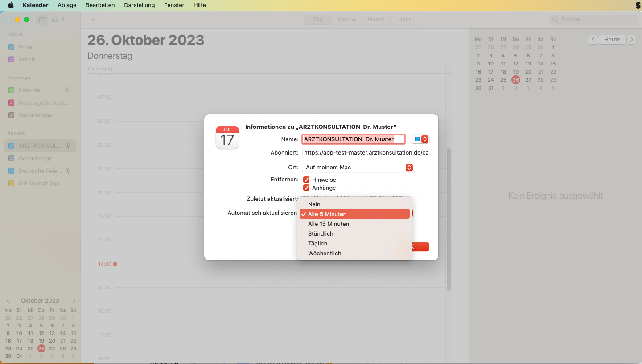This screenshot has width=642, height=364.
Task: Click the next day arrow beside Heute
Action: (x=631, y=39)
